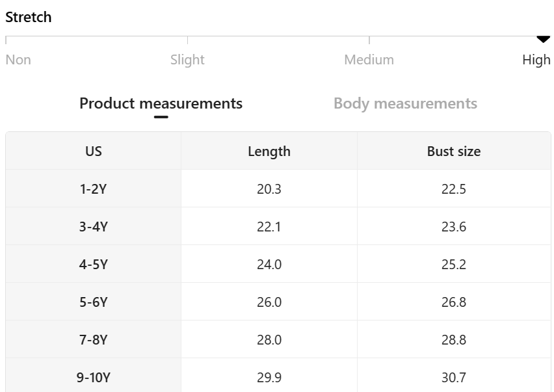Click the 30.7 bust size value
554x392 pixels.
click(454, 377)
